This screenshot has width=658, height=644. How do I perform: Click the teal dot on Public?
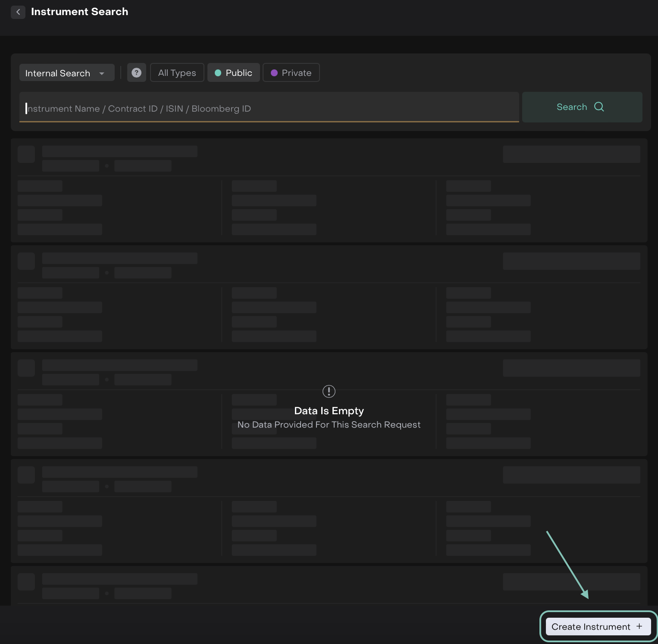218,73
